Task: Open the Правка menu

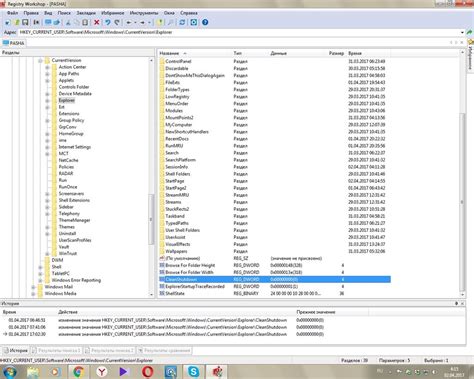Action: tap(31, 13)
